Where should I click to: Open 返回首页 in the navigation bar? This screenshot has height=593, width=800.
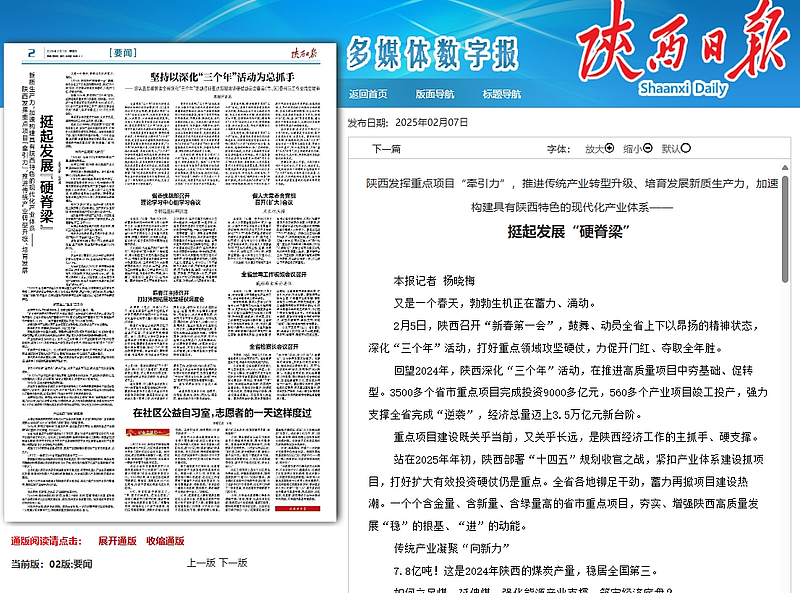point(368,95)
